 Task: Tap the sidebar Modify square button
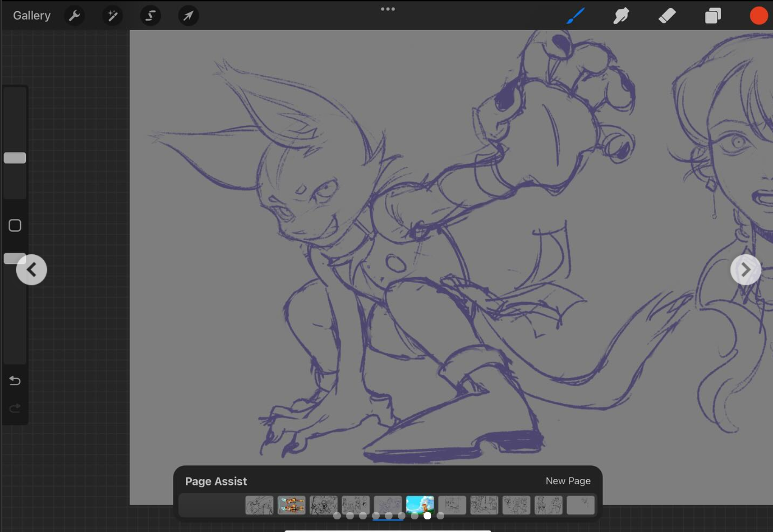(15, 225)
